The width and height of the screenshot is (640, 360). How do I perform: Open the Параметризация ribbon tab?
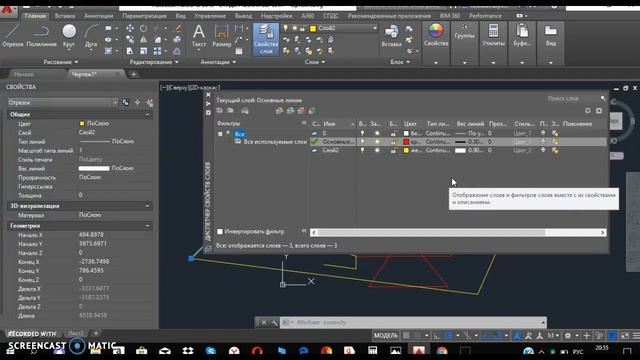144,16
